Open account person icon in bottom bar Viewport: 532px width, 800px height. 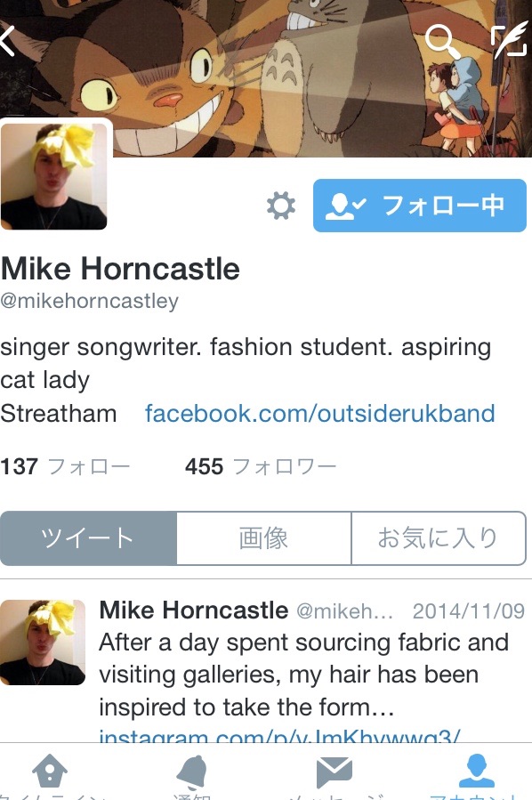coord(477,771)
